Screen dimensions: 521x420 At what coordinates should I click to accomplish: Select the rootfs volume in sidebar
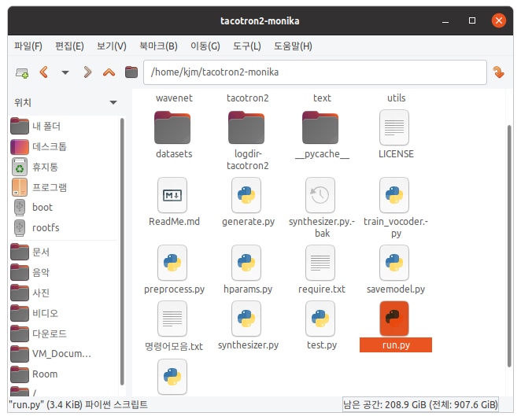coord(63,228)
